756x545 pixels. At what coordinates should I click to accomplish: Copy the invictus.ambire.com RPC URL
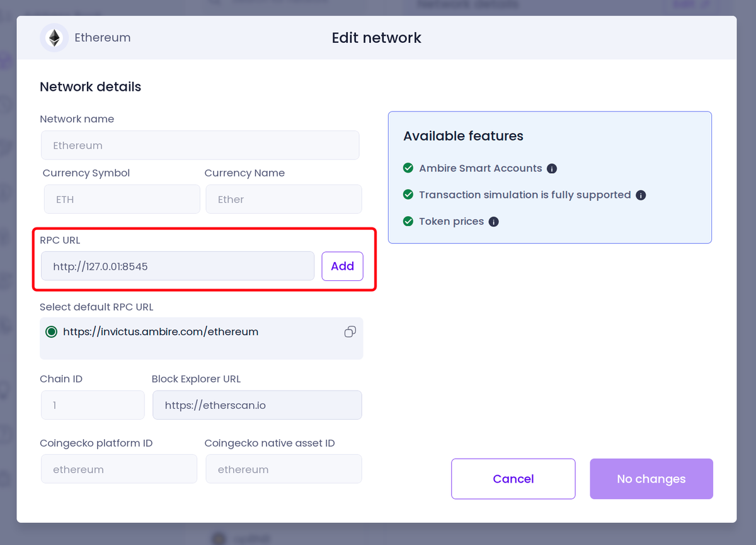350,332
